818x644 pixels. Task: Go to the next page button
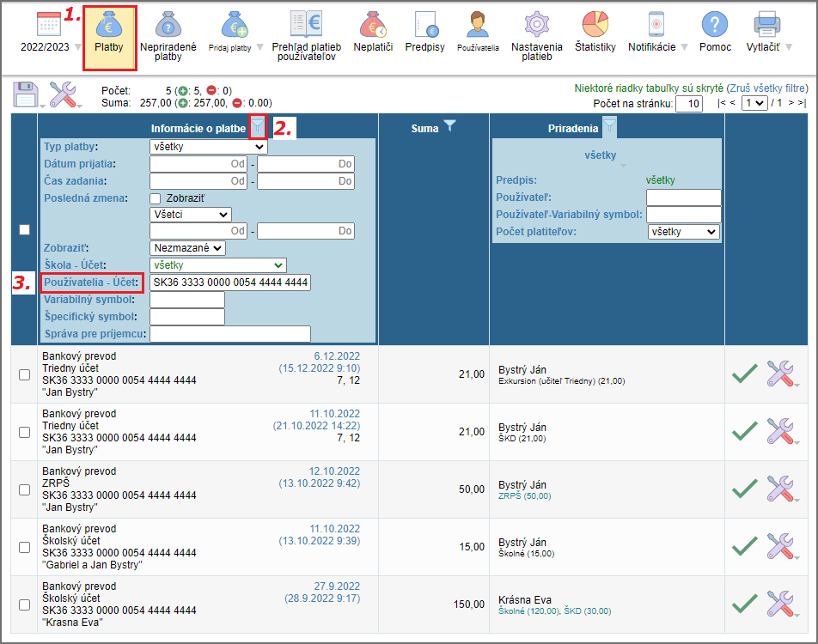pyautogui.click(x=791, y=103)
